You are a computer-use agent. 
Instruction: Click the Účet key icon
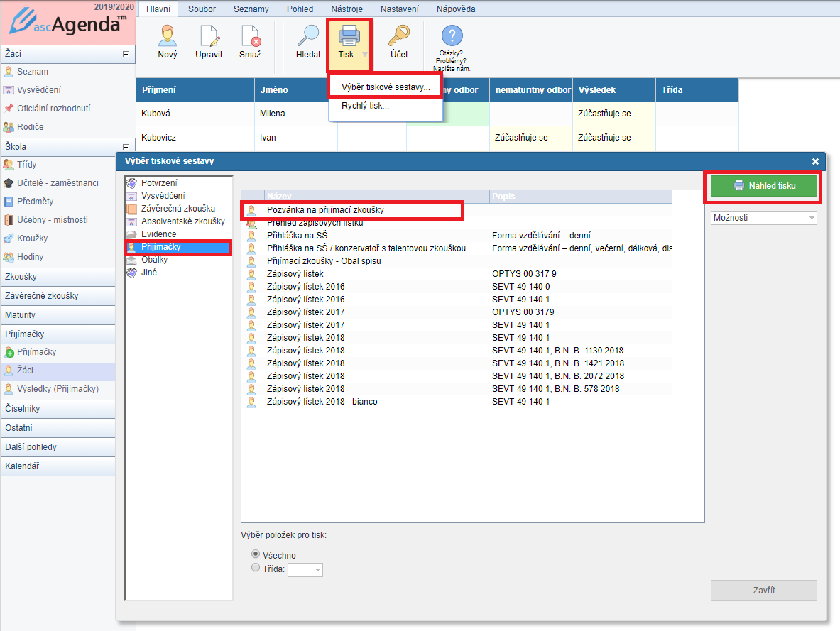tap(399, 37)
